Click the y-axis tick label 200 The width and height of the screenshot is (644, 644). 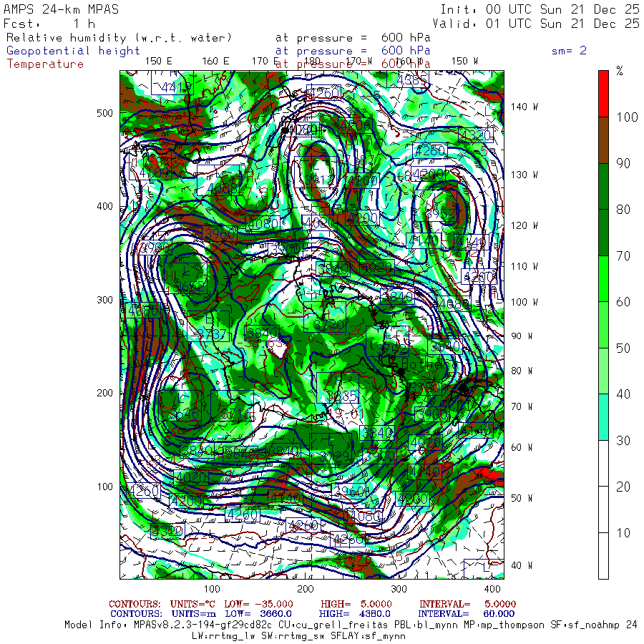pyautogui.click(x=104, y=393)
